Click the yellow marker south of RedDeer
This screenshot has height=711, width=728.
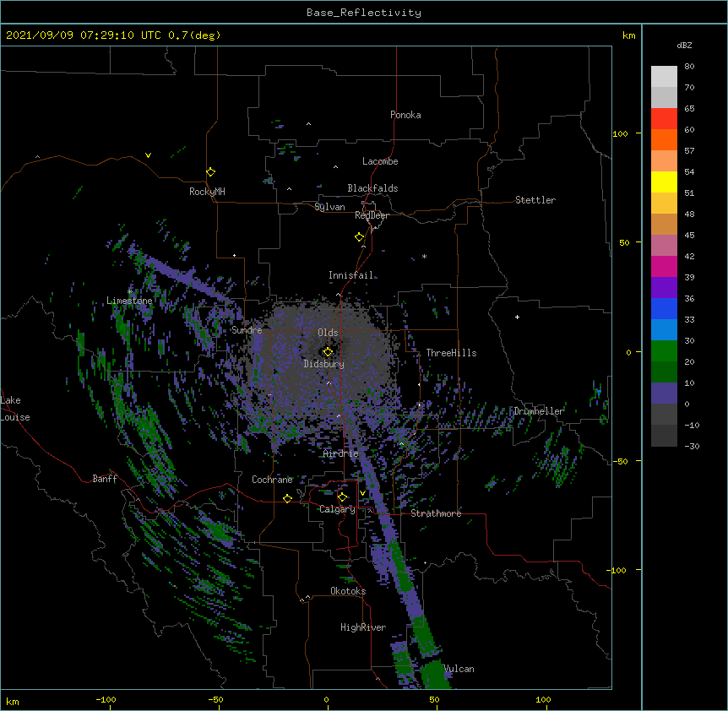[x=360, y=237]
